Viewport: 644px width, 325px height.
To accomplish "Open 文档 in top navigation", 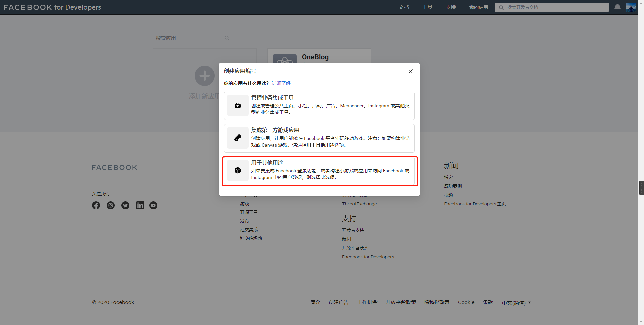I will coord(404,7).
